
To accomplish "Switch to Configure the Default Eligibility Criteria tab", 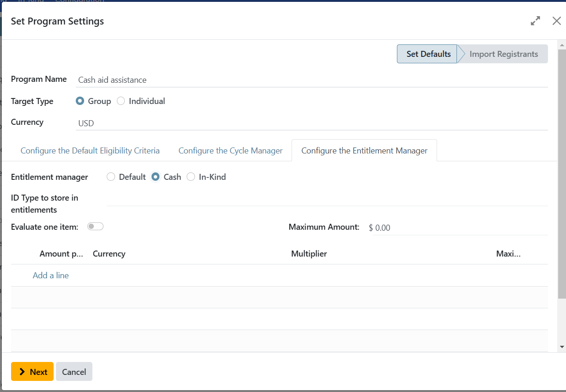I will coord(90,150).
